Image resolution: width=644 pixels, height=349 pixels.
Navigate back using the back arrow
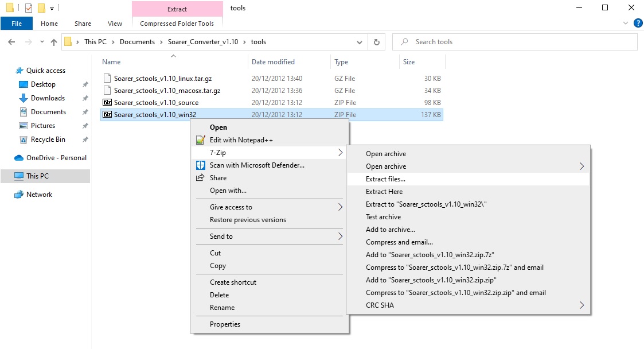pos(11,41)
